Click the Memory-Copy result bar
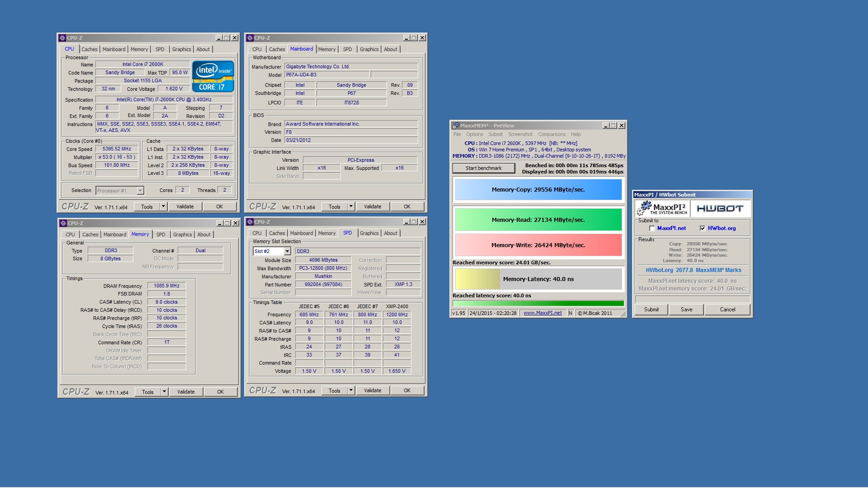Screen dimensions: 868x488 click(x=538, y=190)
